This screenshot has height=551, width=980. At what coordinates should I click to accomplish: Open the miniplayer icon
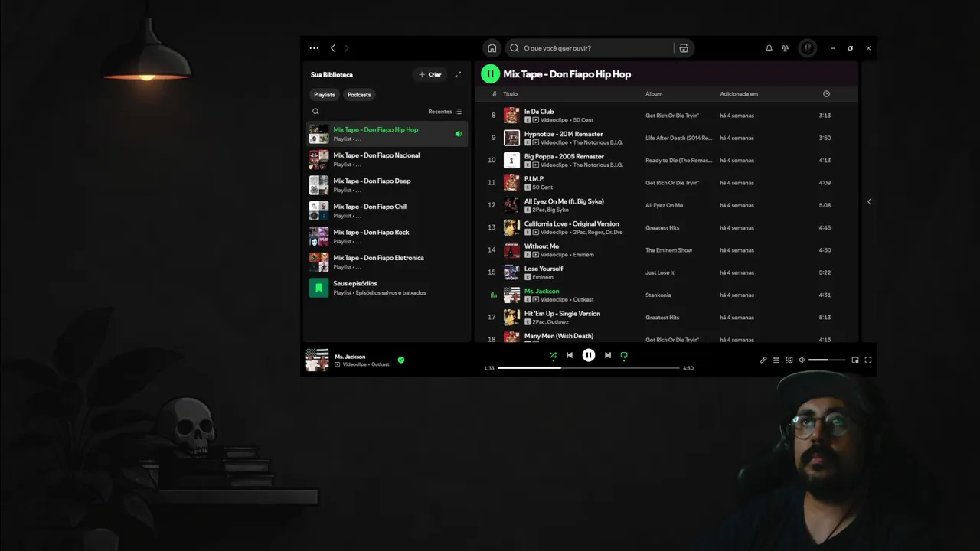tap(855, 360)
